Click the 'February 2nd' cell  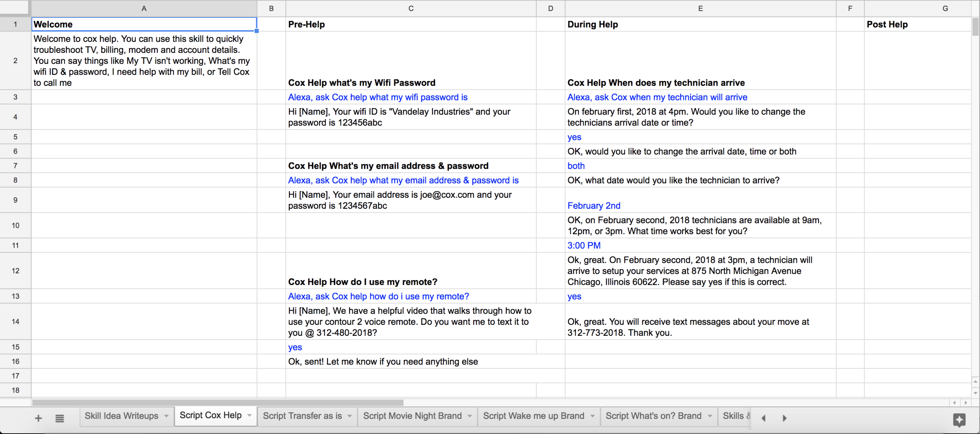coord(701,200)
